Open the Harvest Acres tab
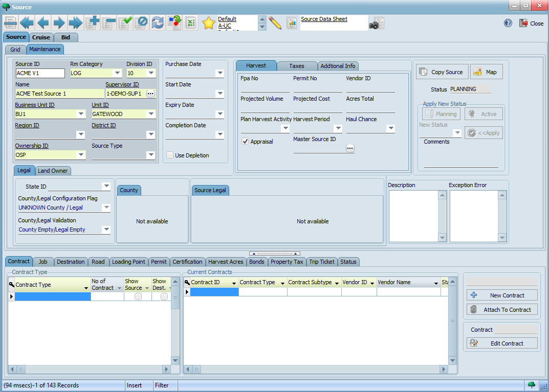 (x=226, y=262)
